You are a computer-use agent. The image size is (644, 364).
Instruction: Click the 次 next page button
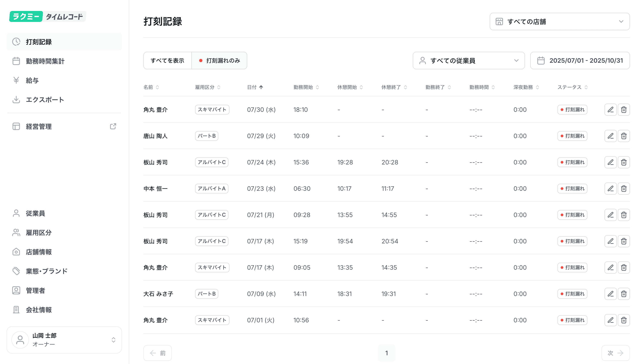click(615, 353)
